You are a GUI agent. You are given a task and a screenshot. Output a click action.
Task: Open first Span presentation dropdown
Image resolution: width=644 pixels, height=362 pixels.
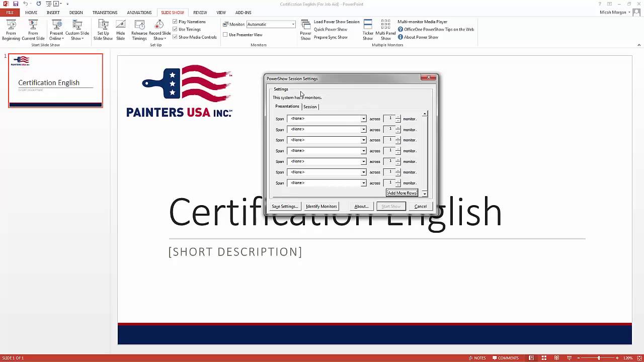[x=363, y=119]
